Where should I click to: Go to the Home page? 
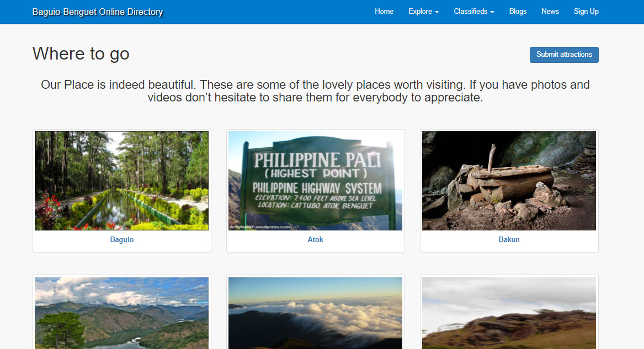384,12
